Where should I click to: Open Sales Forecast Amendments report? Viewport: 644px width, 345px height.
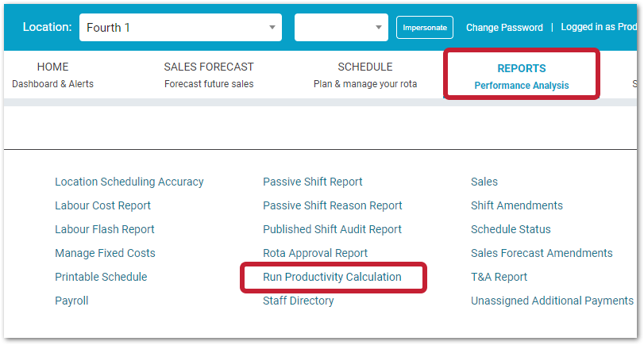542,253
